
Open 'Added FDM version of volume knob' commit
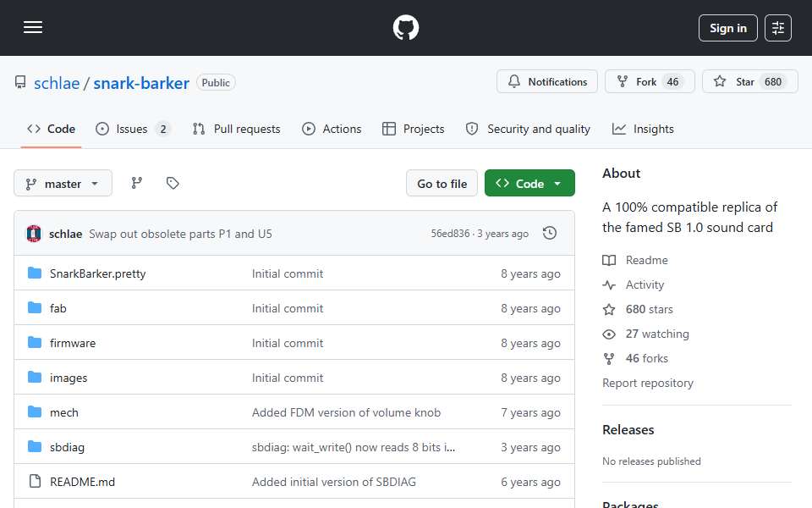click(346, 412)
